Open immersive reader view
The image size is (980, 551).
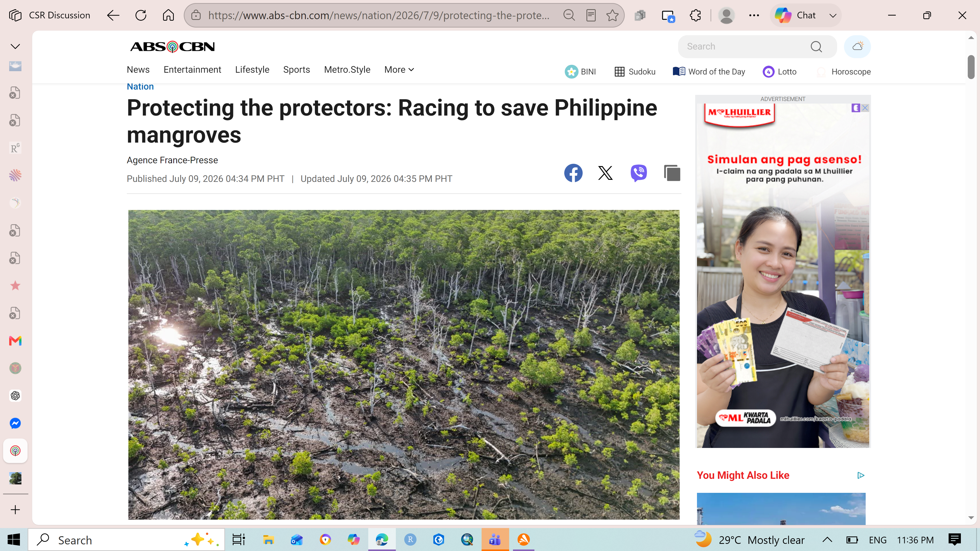591,15
